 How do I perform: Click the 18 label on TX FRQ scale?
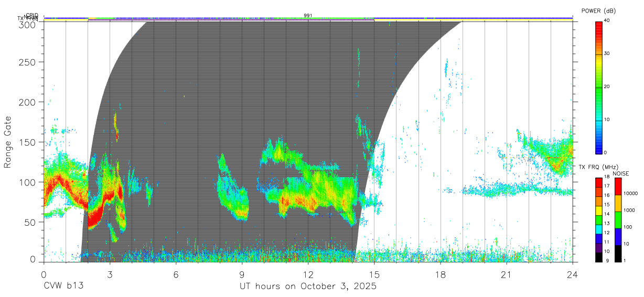click(x=607, y=177)
